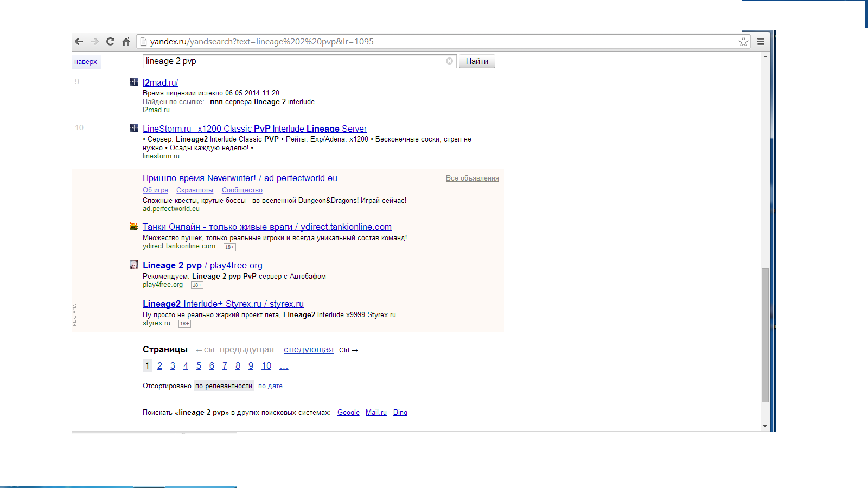
Task: Search the query in Google
Action: click(348, 413)
